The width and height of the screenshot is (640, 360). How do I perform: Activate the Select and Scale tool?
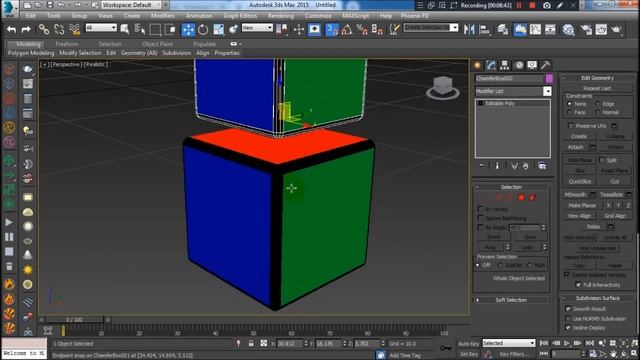coord(218,29)
